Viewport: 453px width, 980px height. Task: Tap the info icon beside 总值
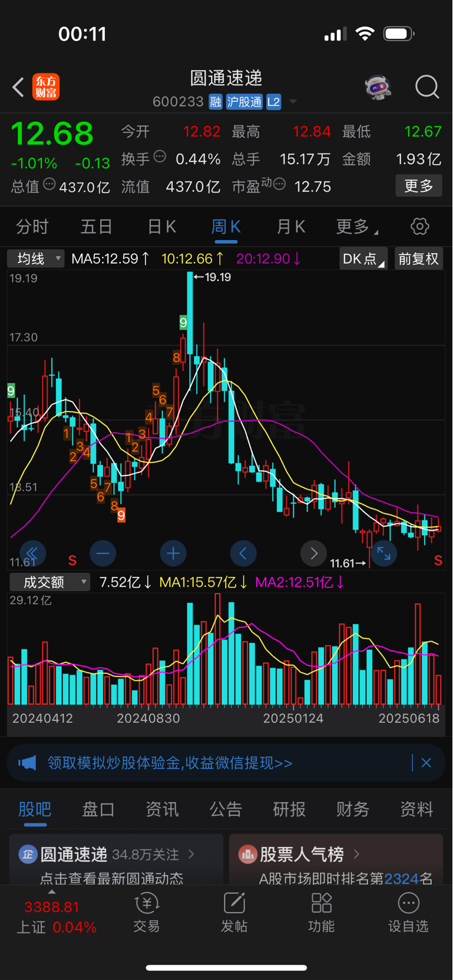click(49, 184)
